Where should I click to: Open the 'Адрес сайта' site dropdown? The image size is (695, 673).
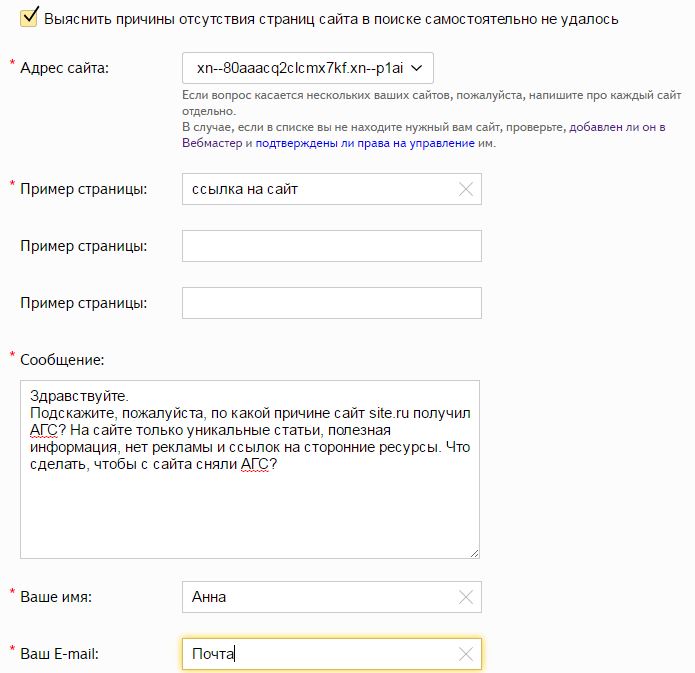click(308, 68)
